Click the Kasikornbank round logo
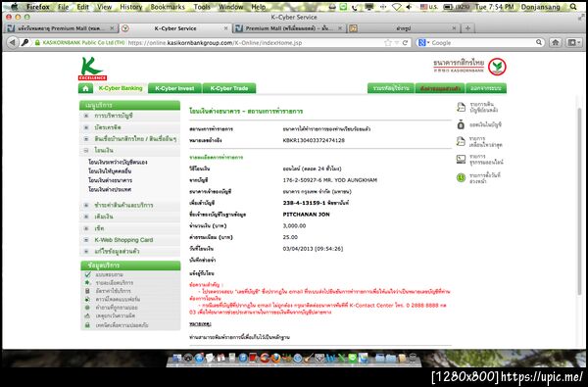 pyautogui.click(x=497, y=67)
